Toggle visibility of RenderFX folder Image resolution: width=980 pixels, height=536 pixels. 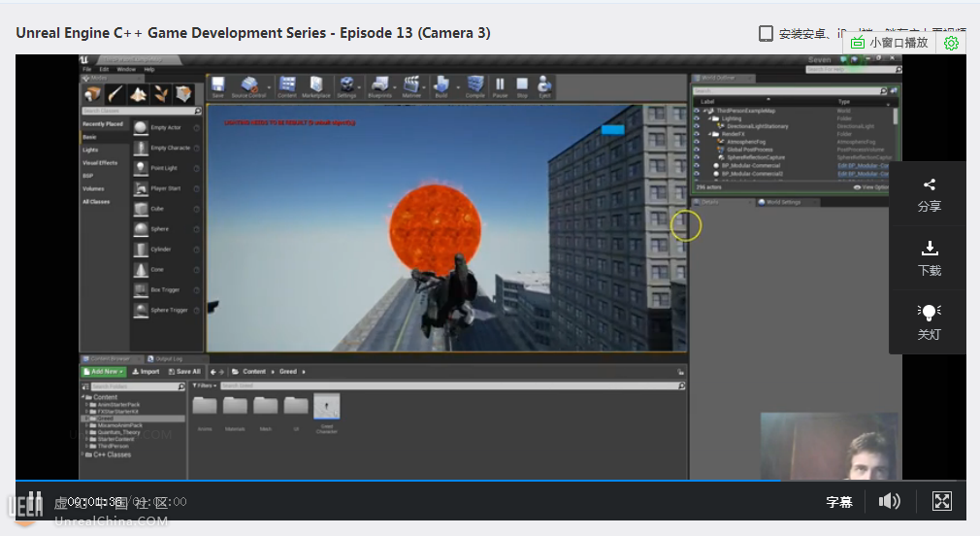pyautogui.click(x=697, y=134)
